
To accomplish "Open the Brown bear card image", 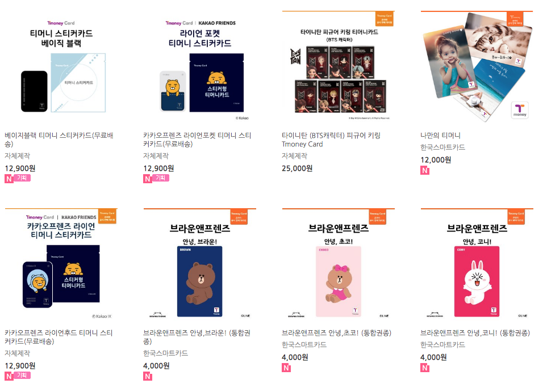I will point(200,264).
